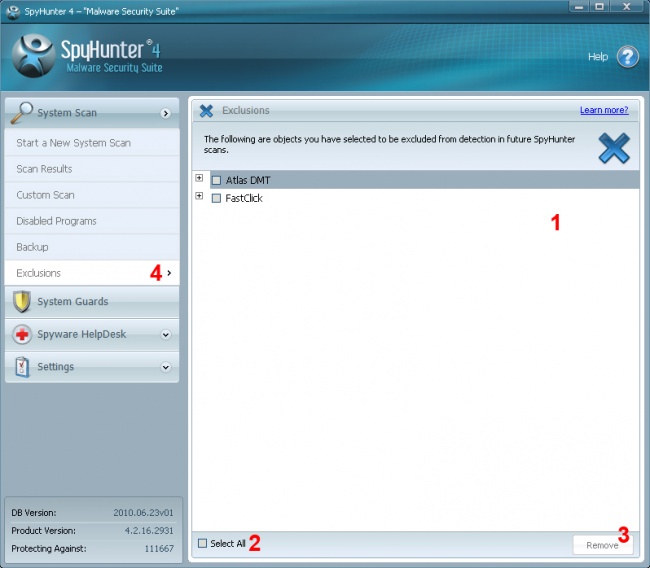Click the System Guards shield icon
This screenshot has height=568, width=650.
pyautogui.click(x=22, y=301)
